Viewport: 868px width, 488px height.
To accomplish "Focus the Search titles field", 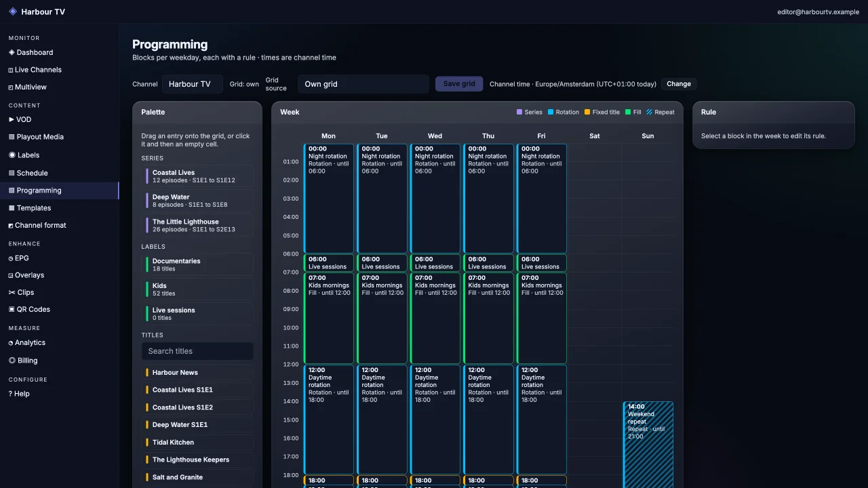I will 197,351.
